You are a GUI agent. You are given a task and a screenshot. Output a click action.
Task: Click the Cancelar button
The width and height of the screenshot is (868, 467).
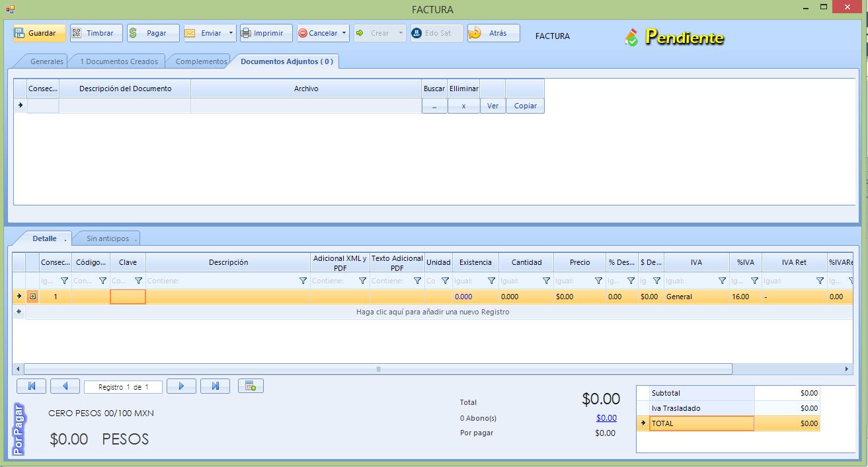[319, 33]
